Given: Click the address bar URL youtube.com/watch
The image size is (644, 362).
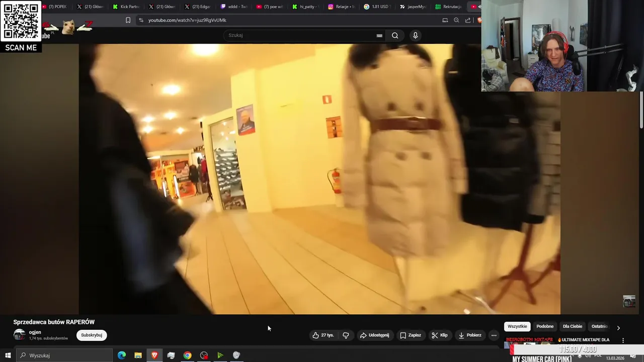Looking at the screenshot, I should 187,20.
